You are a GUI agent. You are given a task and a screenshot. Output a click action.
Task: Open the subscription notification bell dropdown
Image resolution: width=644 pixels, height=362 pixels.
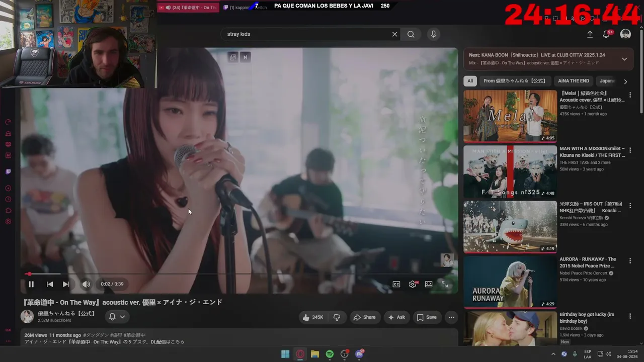(117, 317)
